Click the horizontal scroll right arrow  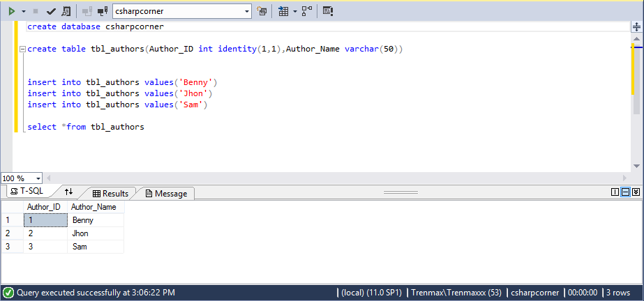pos(625,178)
